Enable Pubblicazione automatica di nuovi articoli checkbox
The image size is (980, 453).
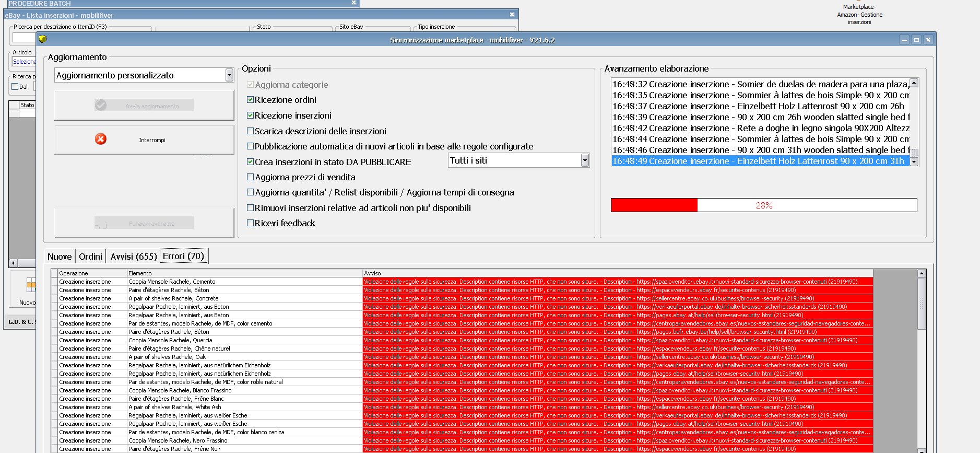pyautogui.click(x=250, y=146)
